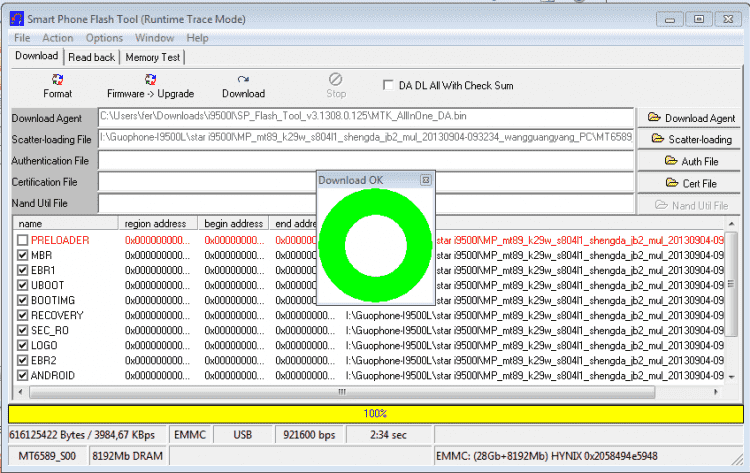Select the ANDROID row name
Image resolution: width=750 pixels, height=473 pixels.
53,375
